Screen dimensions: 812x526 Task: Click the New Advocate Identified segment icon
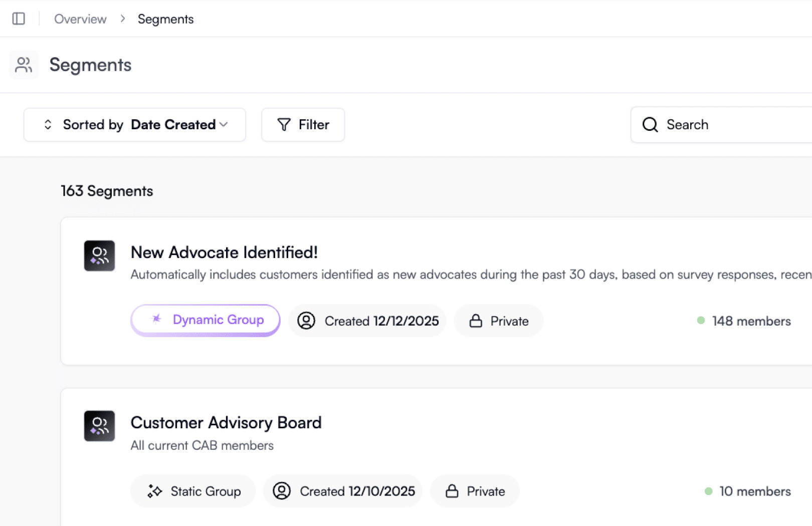point(99,255)
